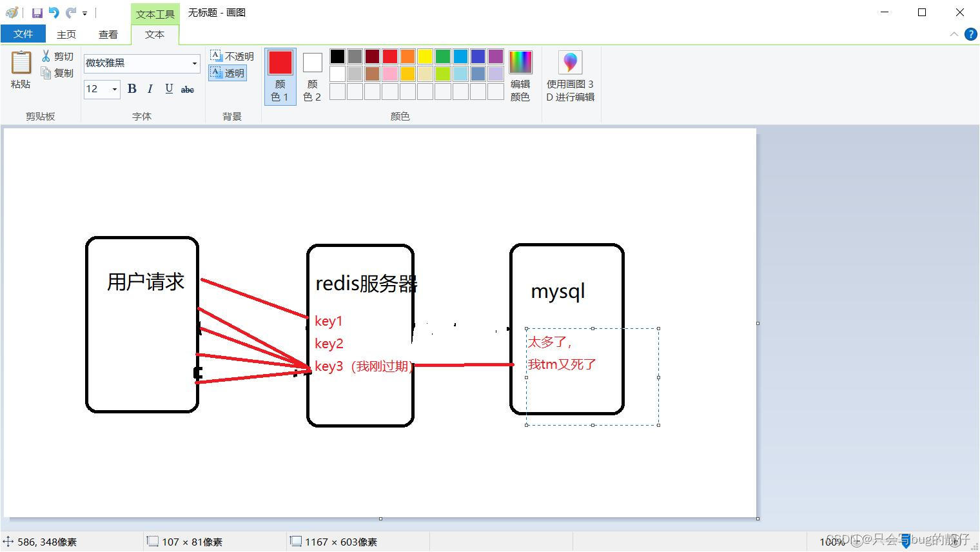
Task: Pick the brown color swatch
Action: pos(373,74)
